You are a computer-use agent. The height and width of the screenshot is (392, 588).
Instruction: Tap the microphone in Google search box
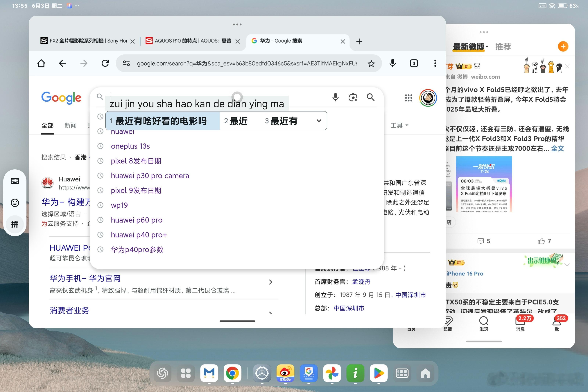click(x=335, y=97)
